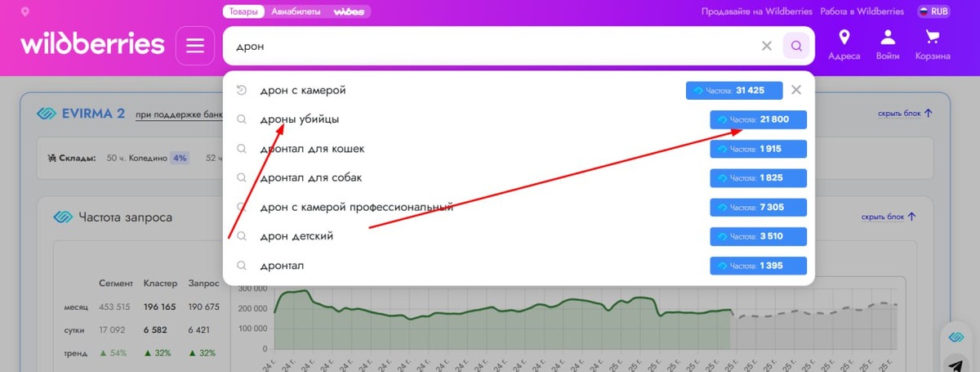Click history icon beside дрон с камерой
The width and height of the screenshot is (980, 372).
coord(241,90)
